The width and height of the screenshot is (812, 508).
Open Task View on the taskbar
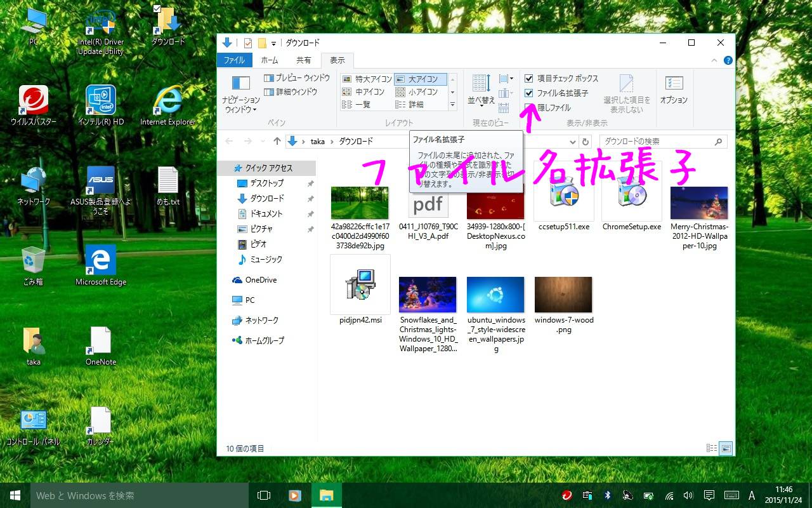(x=264, y=495)
